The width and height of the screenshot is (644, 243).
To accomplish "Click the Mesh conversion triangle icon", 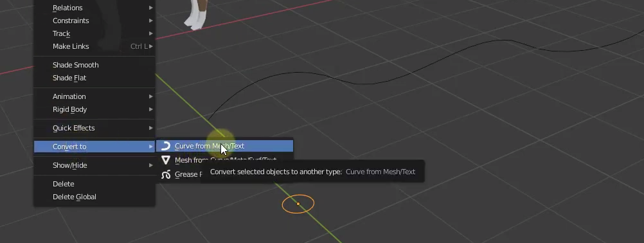I will (x=166, y=160).
